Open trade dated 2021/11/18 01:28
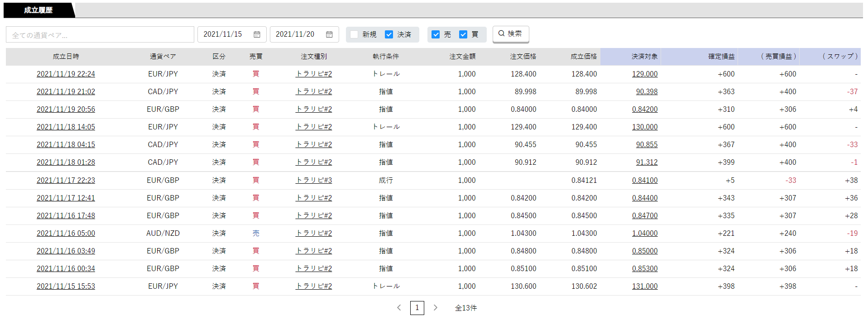Viewport: 868px width, 320px height. click(x=66, y=162)
